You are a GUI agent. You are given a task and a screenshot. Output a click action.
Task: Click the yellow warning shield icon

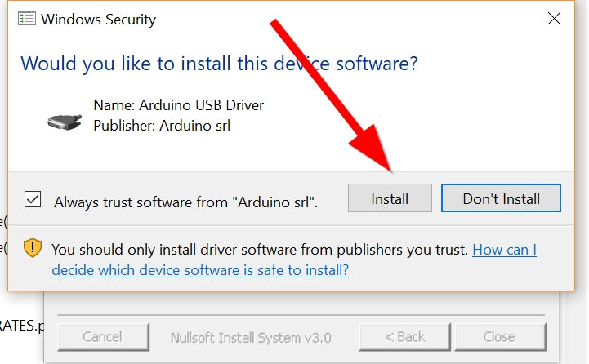pyautogui.click(x=33, y=249)
